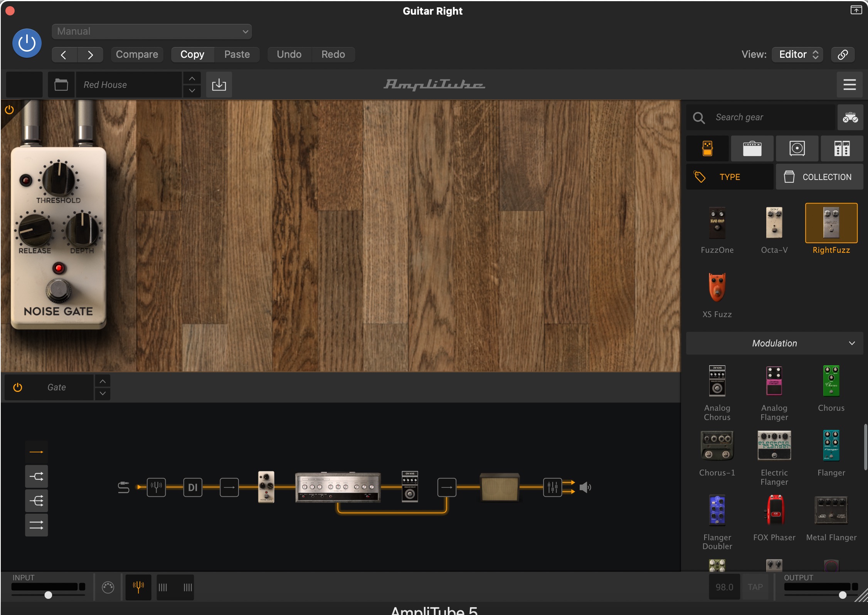Select the Cabinet category tab
Image resolution: width=868 pixels, height=615 pixels.
[797, 148]
